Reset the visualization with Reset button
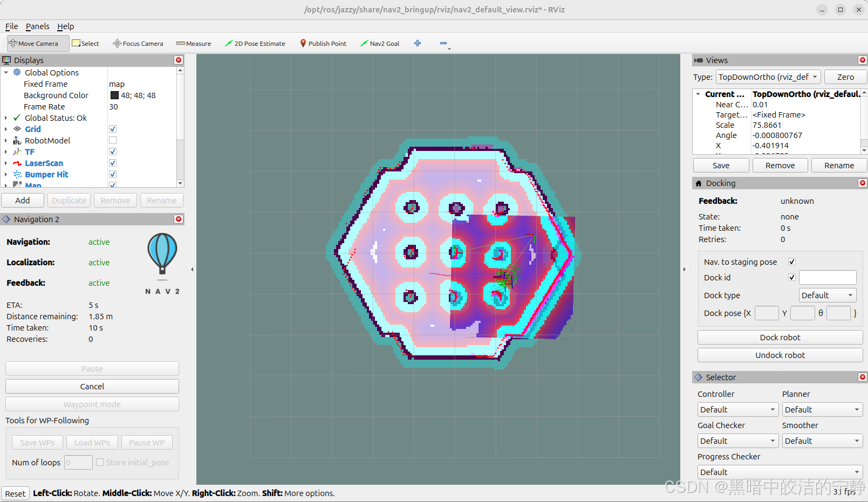The width and height of the screenshot is (868, 502). tap(15, 493)
